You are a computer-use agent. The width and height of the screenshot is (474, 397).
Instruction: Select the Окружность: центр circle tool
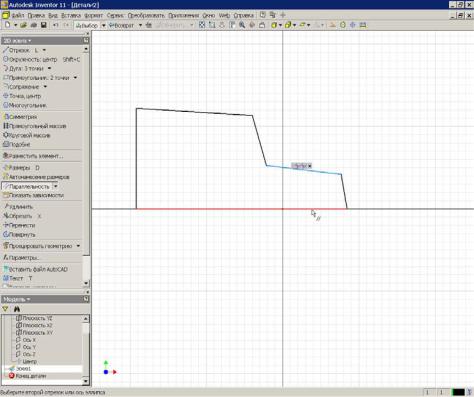point(41,59)
